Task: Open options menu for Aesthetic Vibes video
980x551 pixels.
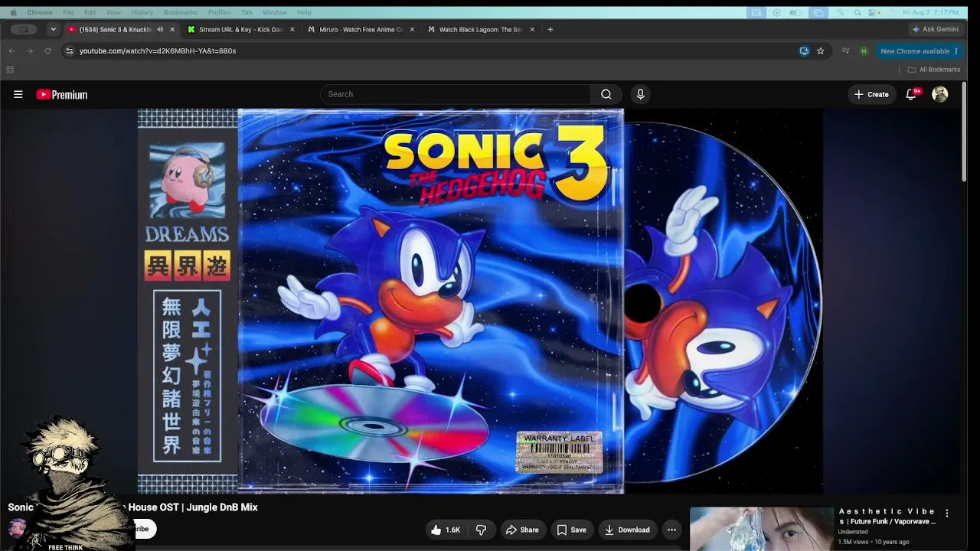Action: 947,514
